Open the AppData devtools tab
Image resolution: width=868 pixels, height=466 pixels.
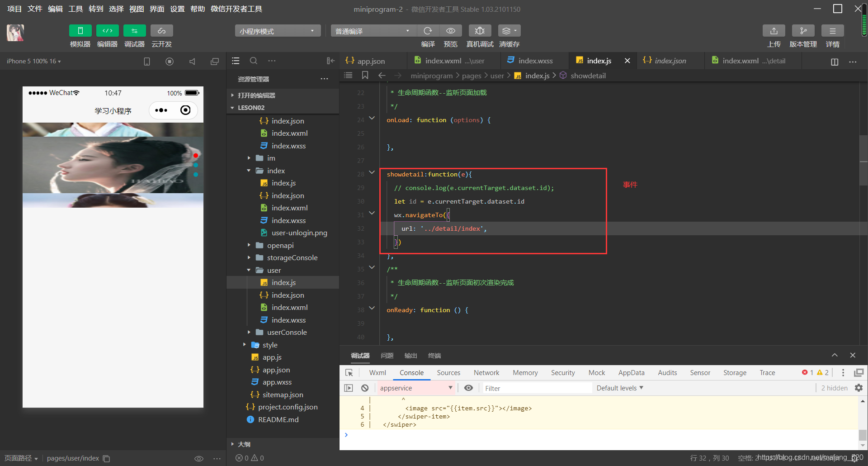631,372
